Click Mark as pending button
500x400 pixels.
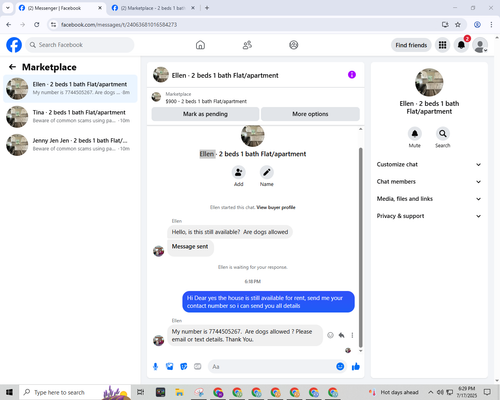click(x=205, y=114)
